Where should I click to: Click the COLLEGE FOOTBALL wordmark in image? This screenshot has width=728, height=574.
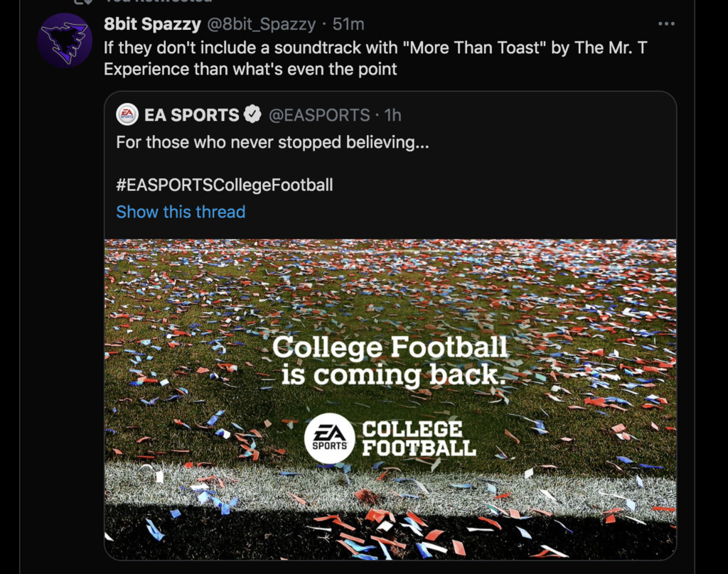click(419, 438)
